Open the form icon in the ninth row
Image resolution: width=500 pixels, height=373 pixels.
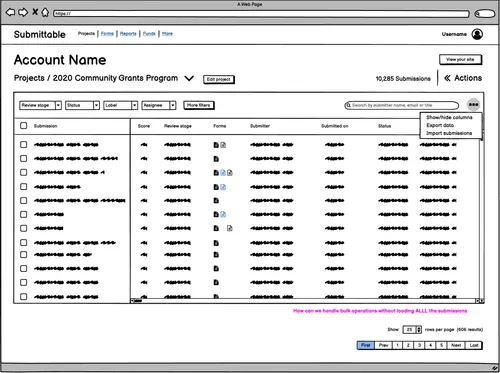[x=216, y=255]
